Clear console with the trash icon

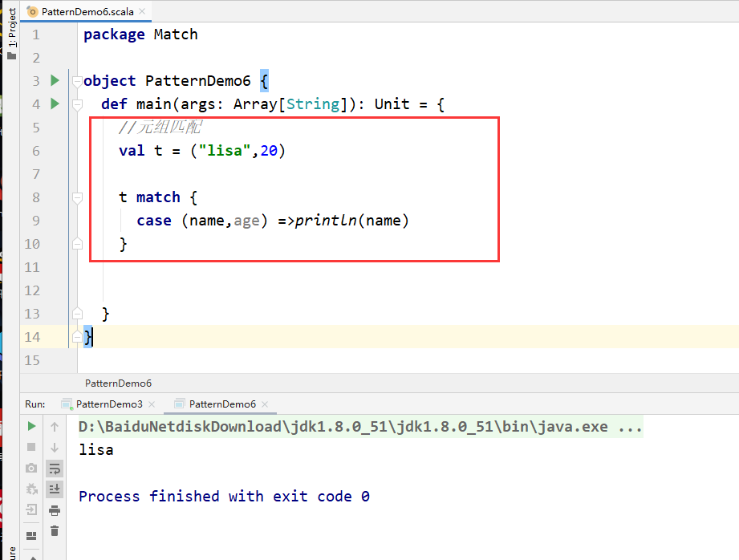55,531
